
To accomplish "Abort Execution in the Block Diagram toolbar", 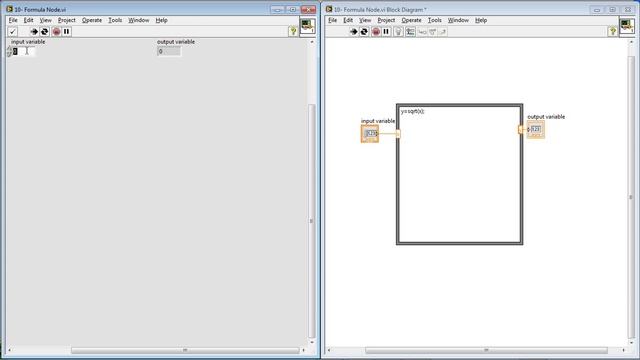I will (376, 31).
